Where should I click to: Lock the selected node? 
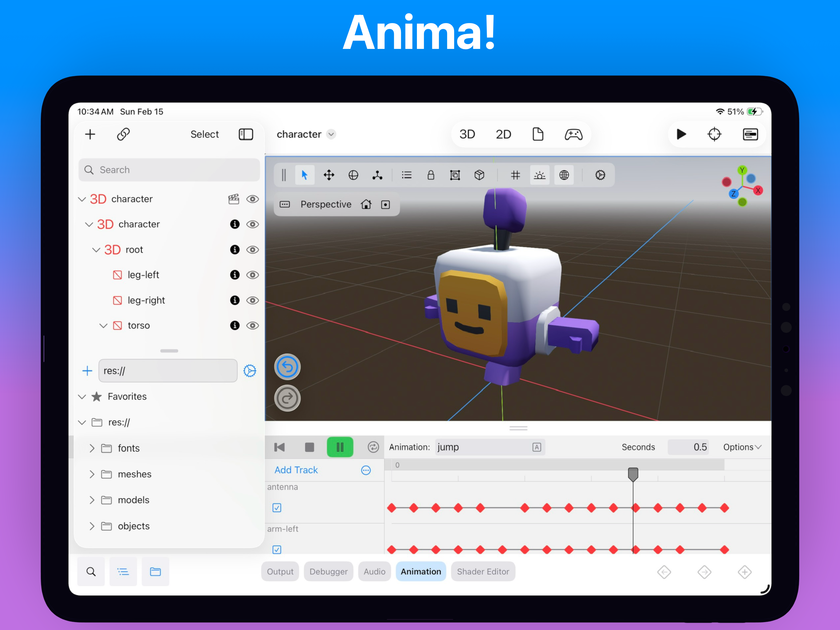tap(431, 175)
